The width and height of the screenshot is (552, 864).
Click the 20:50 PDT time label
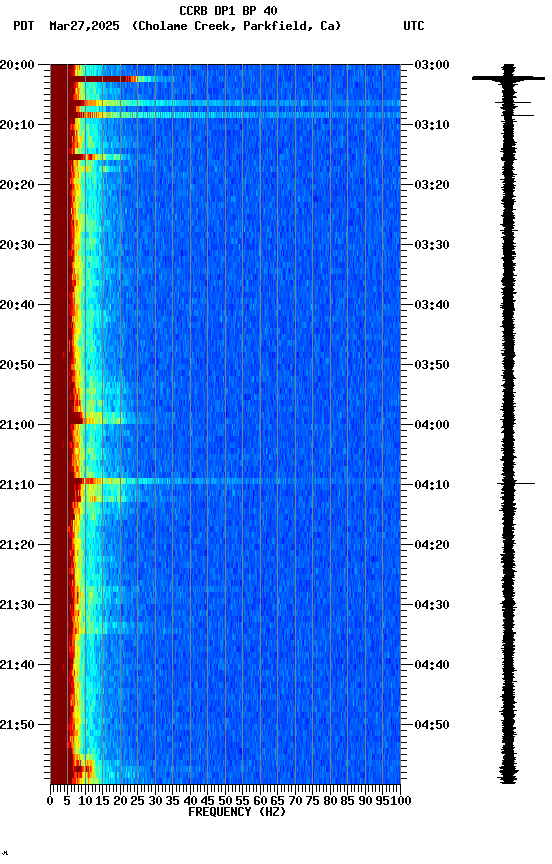(17, 365)
